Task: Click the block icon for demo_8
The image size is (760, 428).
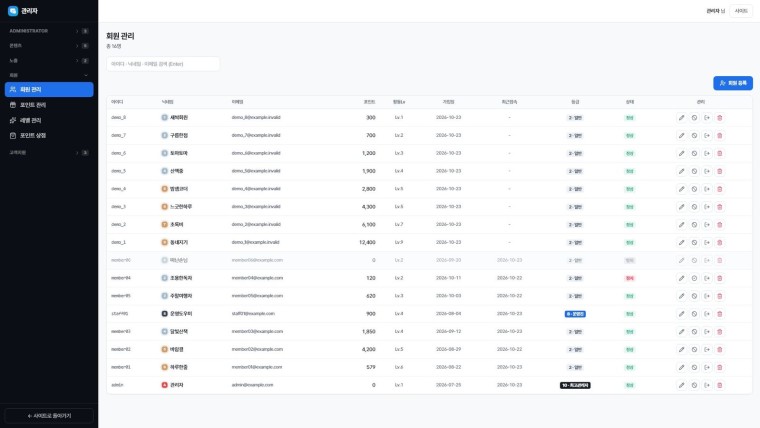Action: pyautogui.click(x=694, y=118)
